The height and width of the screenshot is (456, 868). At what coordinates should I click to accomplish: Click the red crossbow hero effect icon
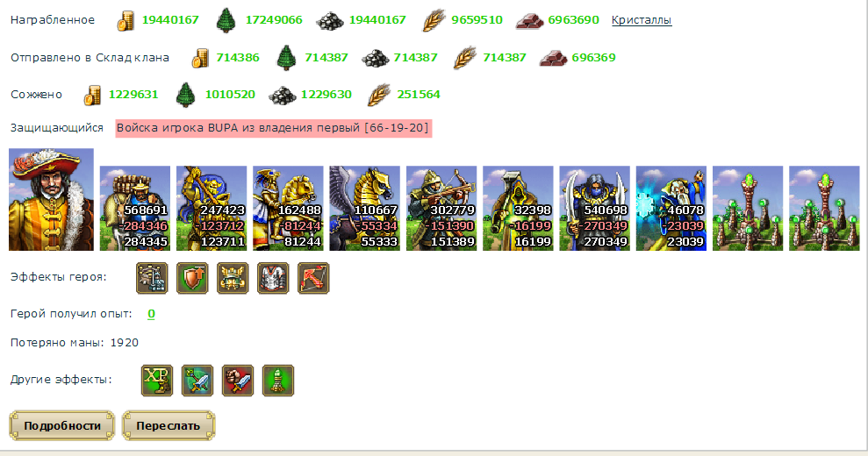point(313,278)
